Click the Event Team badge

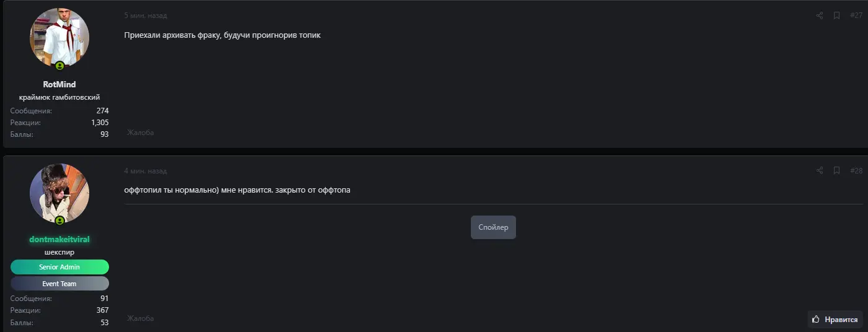tap(59, 284)
